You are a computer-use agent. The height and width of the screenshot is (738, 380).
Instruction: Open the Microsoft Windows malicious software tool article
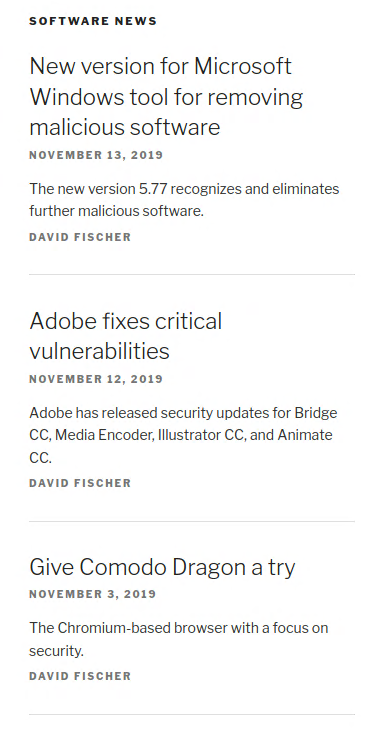click(x=166, y=96)
